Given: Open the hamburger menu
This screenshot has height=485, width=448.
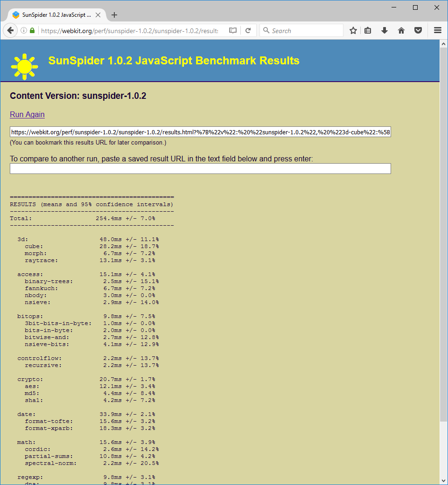Looking at the screenshot, I should pyautogui.click(x=437, y=30).
